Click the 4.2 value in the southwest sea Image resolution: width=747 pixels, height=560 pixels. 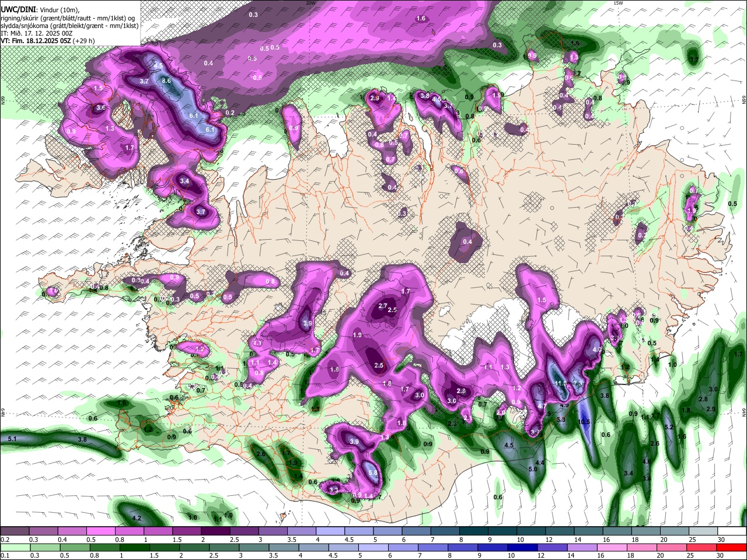(x=137, y=518)
